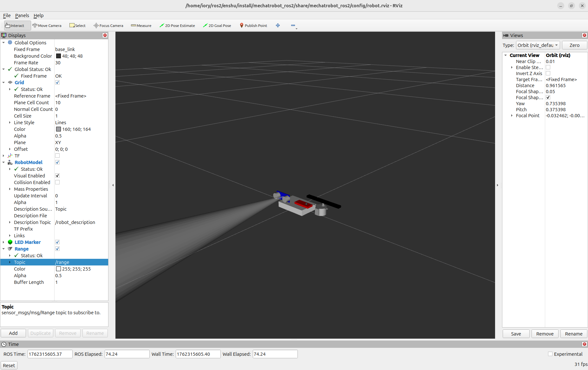Open the Background Color swatch
This screenshot has height=370, width=588.
(58, 56)
